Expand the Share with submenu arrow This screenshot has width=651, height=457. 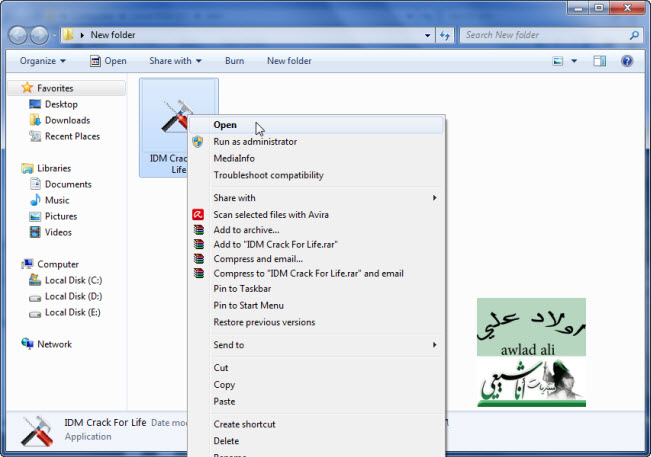pos(434,198)
